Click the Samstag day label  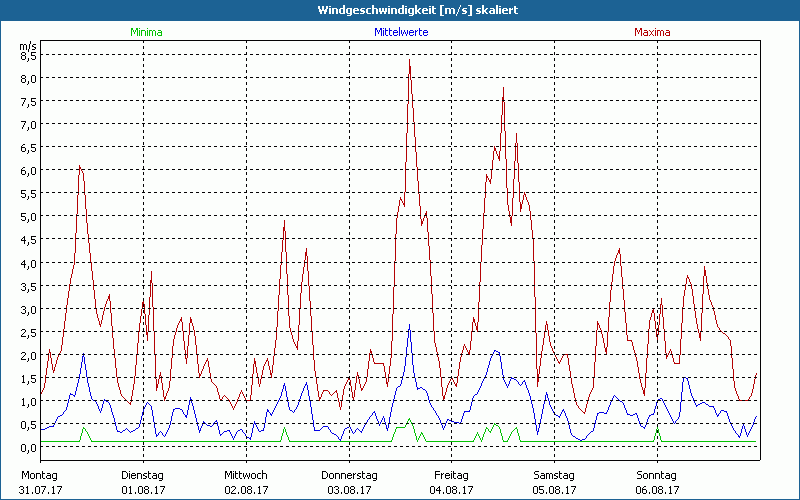click(x=554, y=475)
